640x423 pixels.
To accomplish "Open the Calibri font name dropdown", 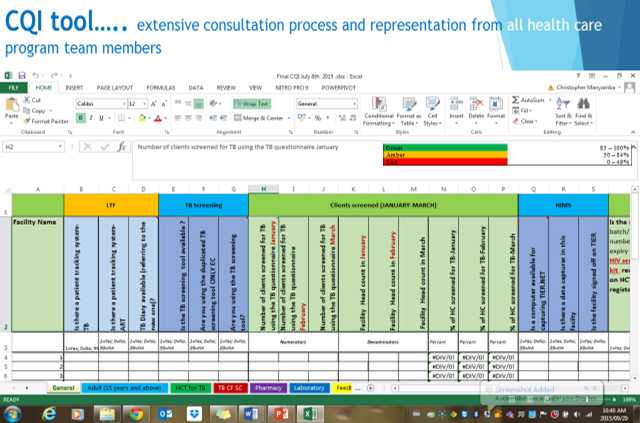I will (100, 103).
